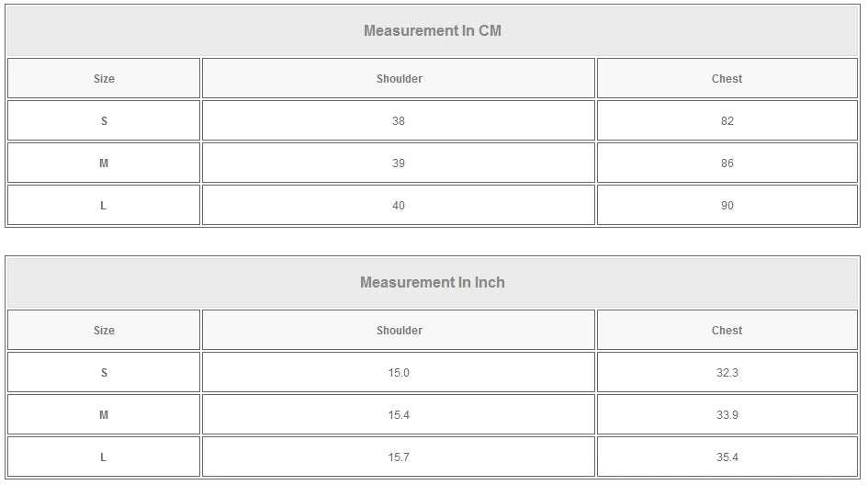868x485 pixels.
Task: Click size M row in CM table
Action: (104, 164)
